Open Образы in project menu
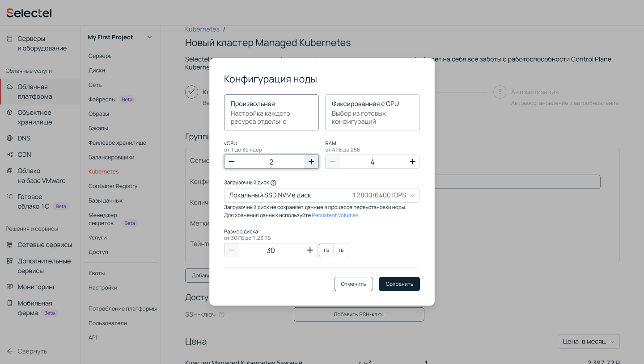This screenshot has width=644, height=364. pos(99,113)
